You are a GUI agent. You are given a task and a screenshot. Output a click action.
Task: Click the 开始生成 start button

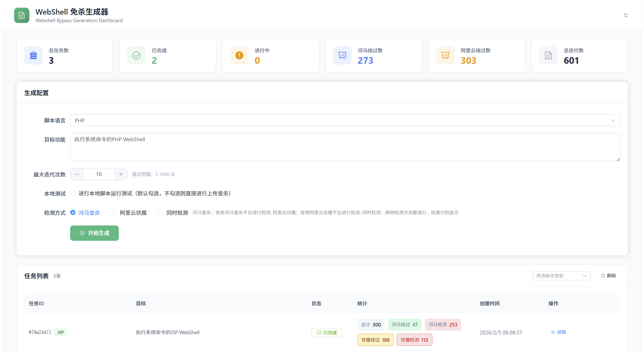[x=94, y=233]
